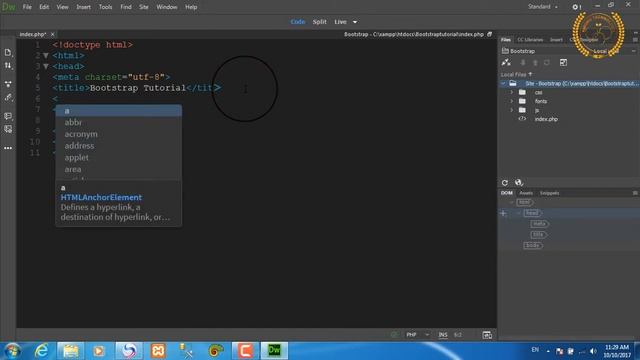Screen dimensions: 640x360
Task: Open the Edit menu
Action: (x=44, y=7)
